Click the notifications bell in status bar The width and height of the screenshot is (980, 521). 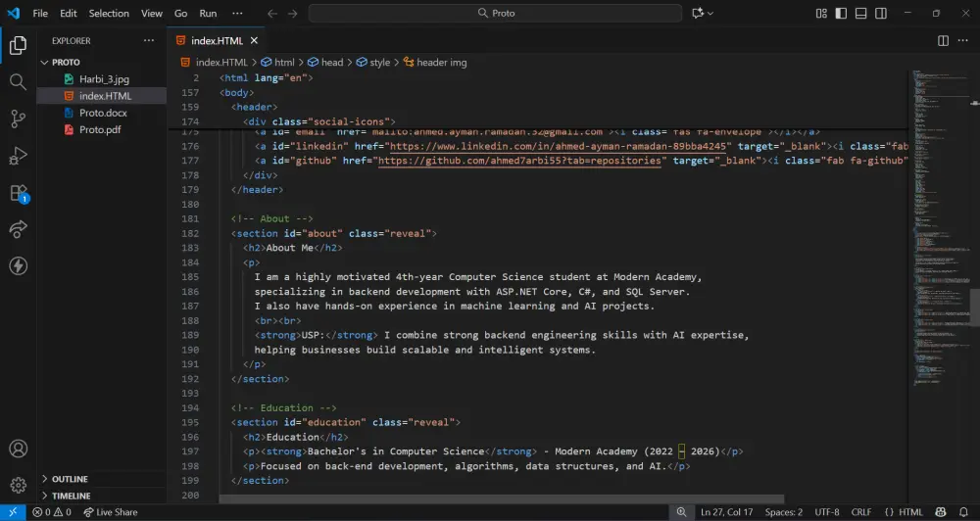963,512
